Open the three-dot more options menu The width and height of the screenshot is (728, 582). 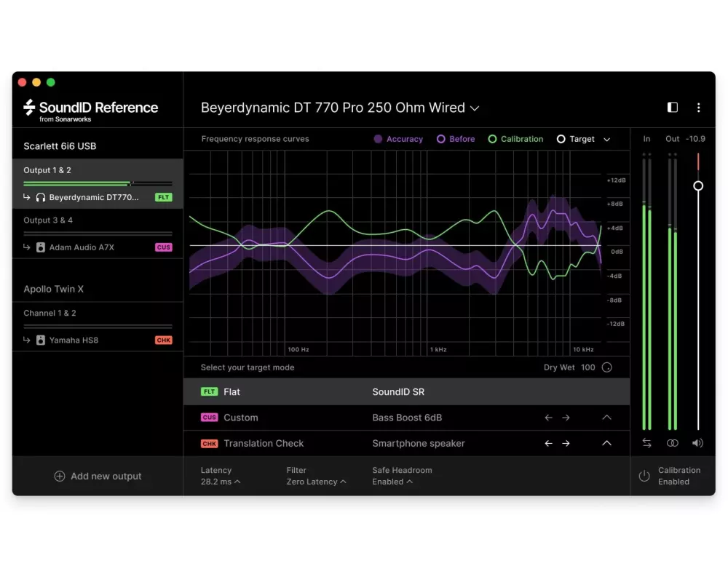click(x=698, y=108)
